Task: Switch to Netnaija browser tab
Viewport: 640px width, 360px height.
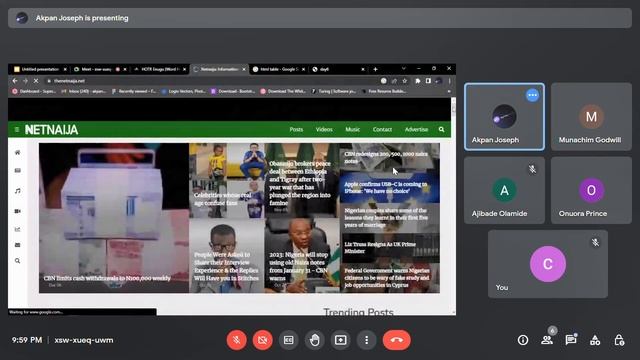Action: click(220, 69)
